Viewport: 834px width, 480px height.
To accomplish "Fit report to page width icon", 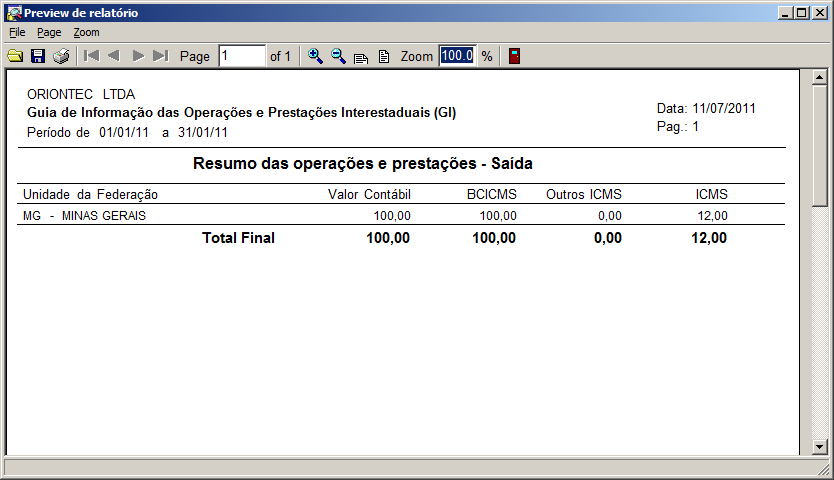I will (361, 57).
